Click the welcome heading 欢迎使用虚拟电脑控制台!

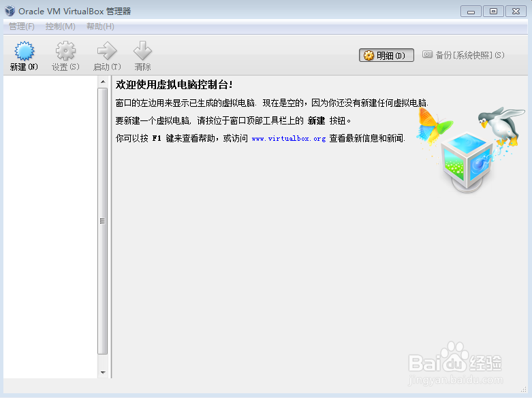pyautogui.click(x=174, y=85)
